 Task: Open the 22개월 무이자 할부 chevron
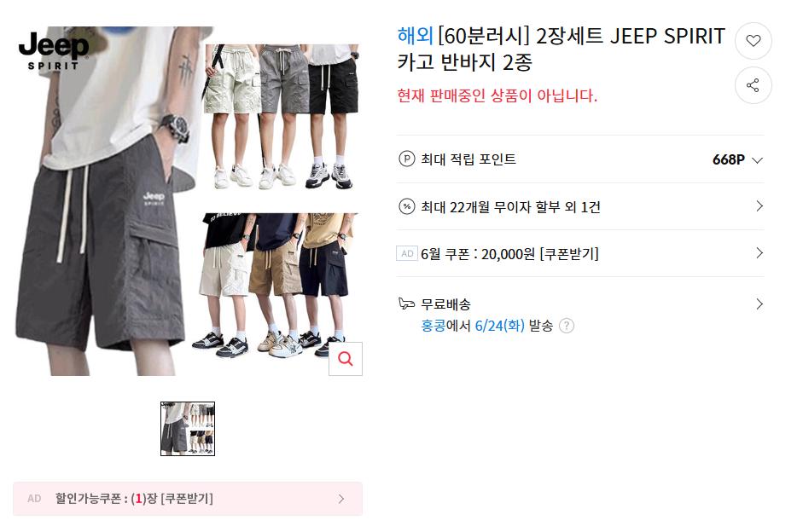pos(759,206)
